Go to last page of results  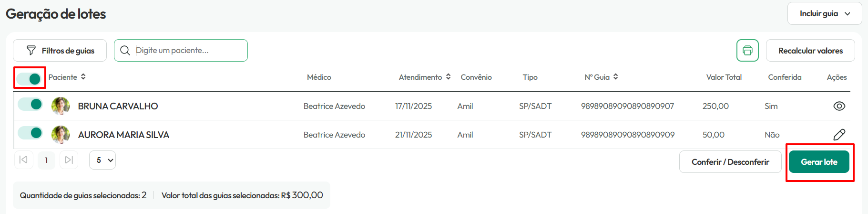(x=69, y=160)
